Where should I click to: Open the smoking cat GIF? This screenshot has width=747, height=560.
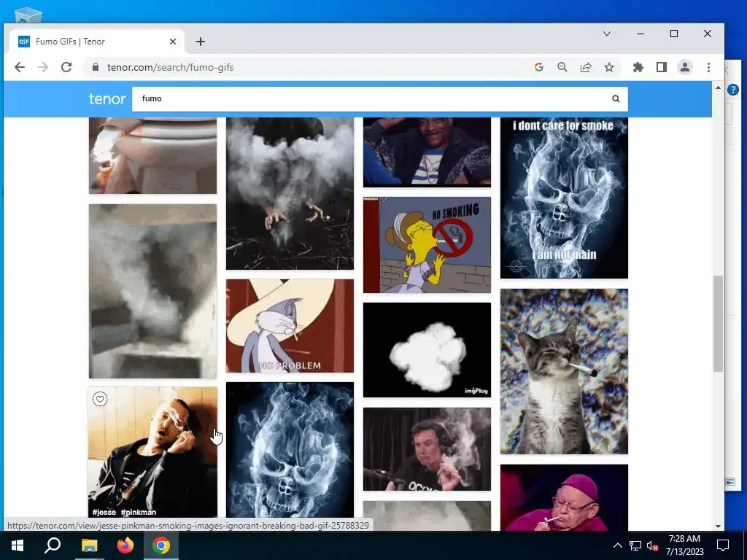[x=564, y=371]
